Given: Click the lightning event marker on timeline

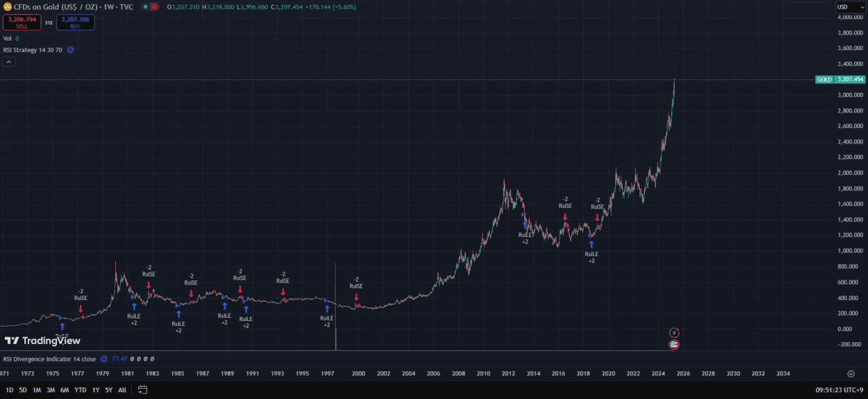Looking at the screenshot, I should pyautogui.click(x=674, y=333).
